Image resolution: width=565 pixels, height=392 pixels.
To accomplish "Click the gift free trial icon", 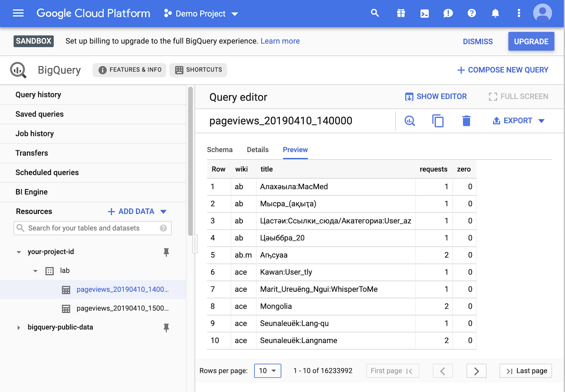I will [x=401, y=14].
